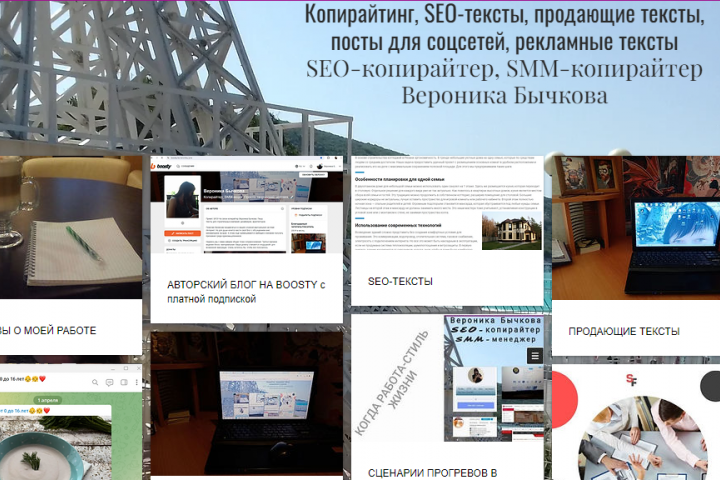Click the 1 апреля date badge in the Telegram screenshot
This screenshot has width=720, height=480.
click(48, 400)
